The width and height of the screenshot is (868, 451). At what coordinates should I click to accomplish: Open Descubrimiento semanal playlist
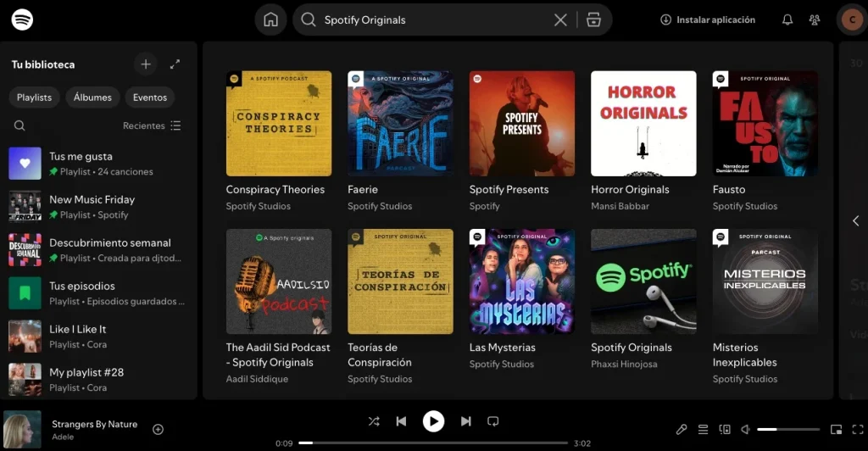coord(98,249)
